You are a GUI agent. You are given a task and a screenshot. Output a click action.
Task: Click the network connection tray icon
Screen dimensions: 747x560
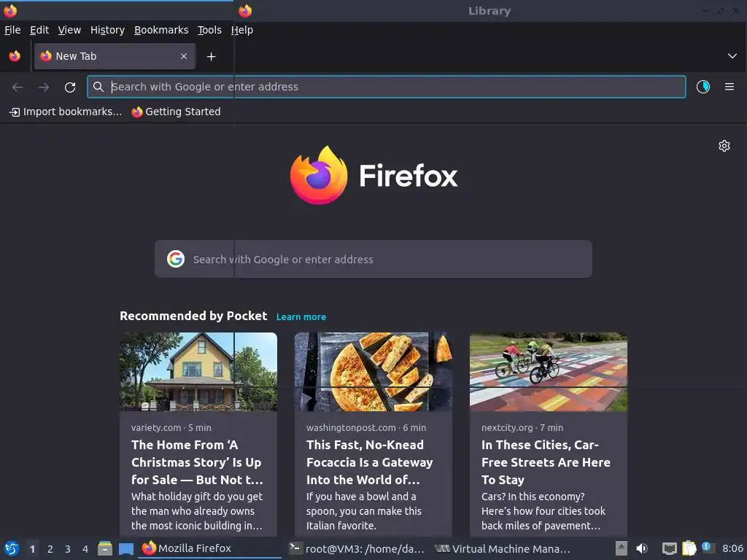[670, 548]
